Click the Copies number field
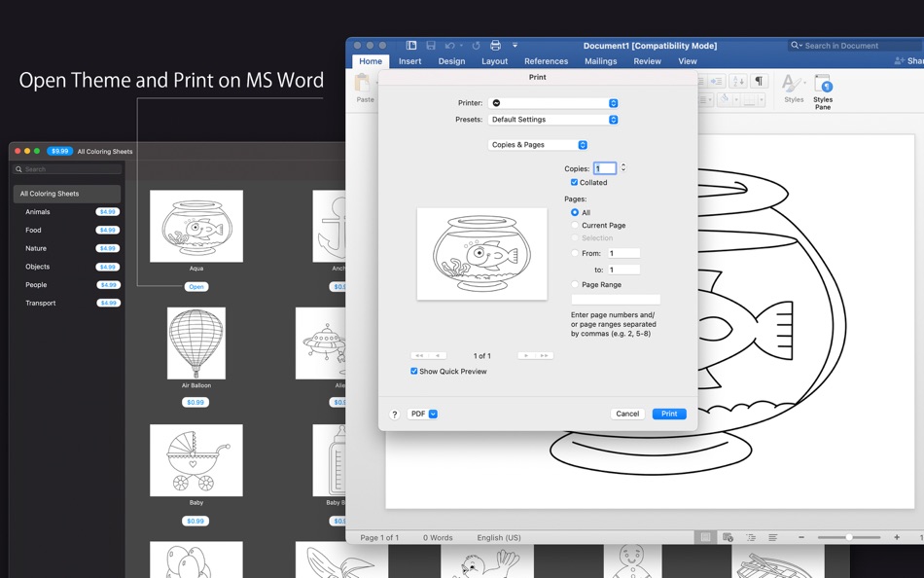The image size is (924, 578). pos(605,168)
